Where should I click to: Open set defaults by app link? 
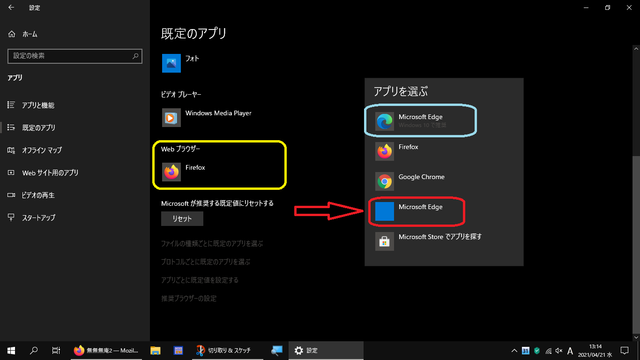click(x=200, y=280)
